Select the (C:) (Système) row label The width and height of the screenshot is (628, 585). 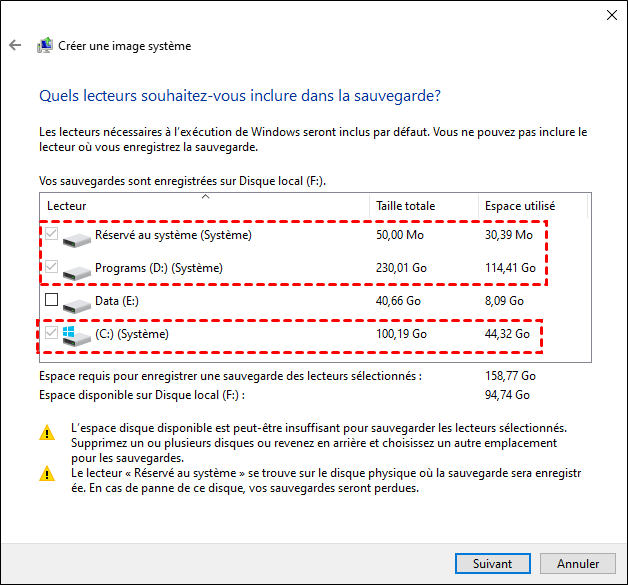click(132, 334)
